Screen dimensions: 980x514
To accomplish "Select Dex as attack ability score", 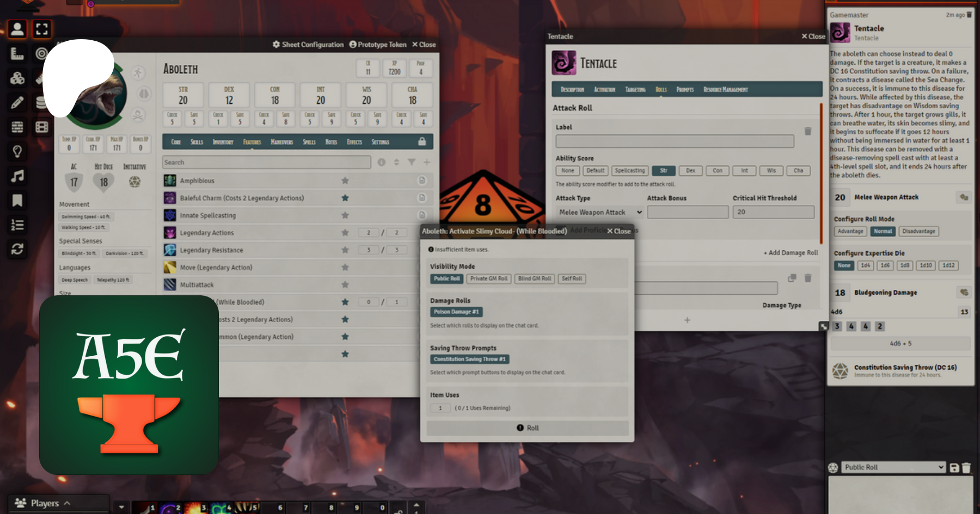I will (690, 171).
